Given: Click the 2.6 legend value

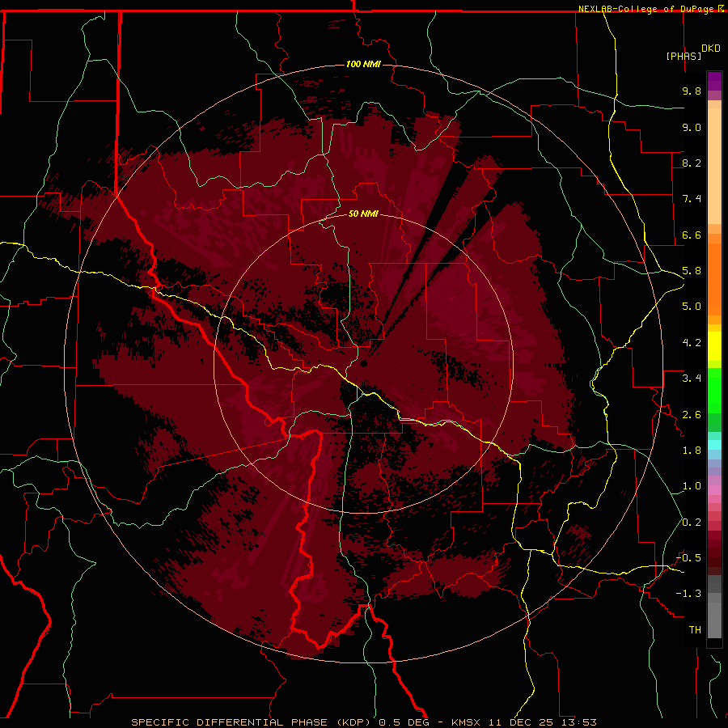Looking at the screenshot, I should click(692, 415).
